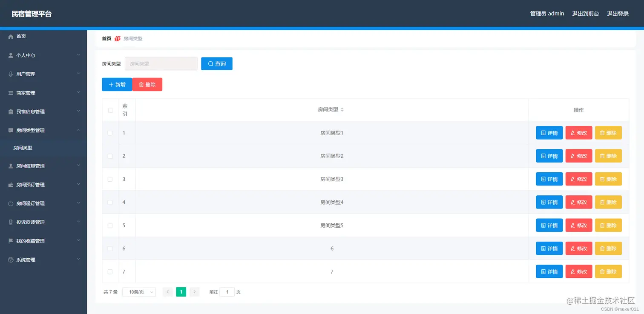The height and width of the screenshot is (314, 644).
Task: Click 修改 for 房间类型3 row
Action: [579, 179]
